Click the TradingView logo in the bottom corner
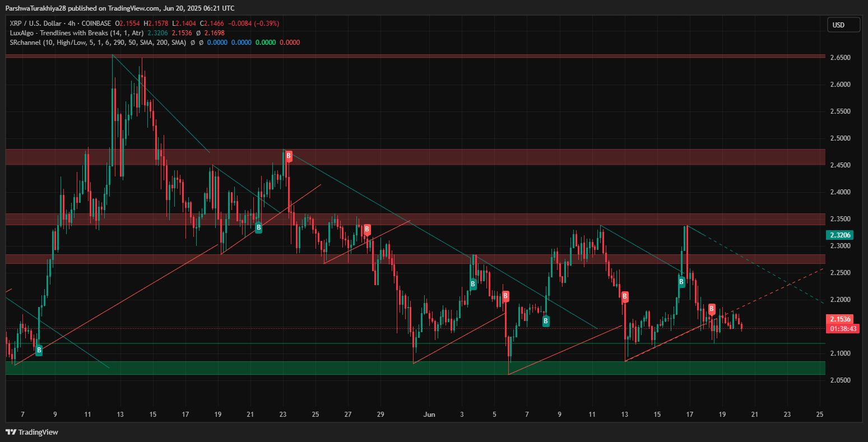 [32, 432]
